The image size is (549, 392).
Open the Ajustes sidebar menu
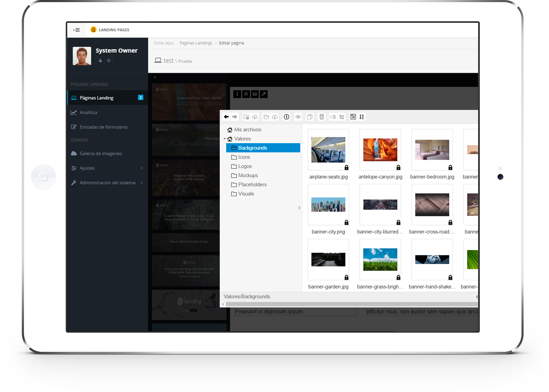[x=108, y=168]
